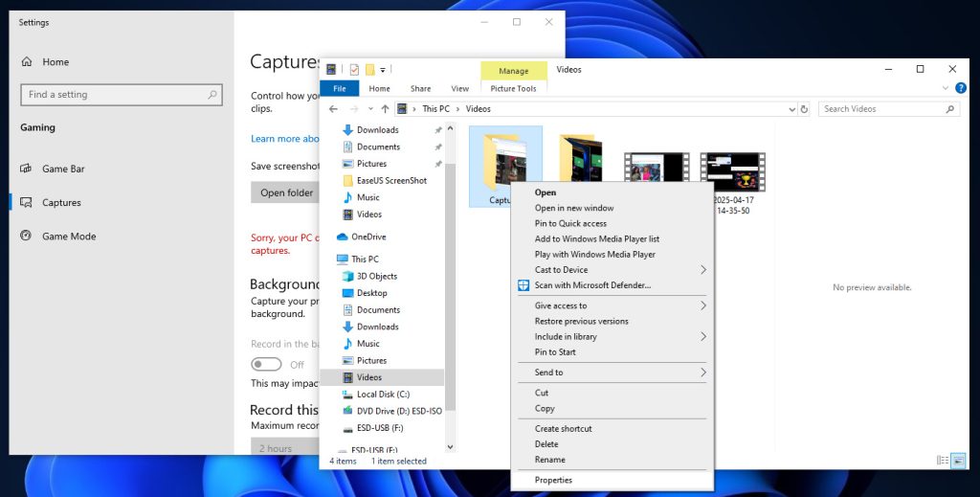
Task: Choose Copy in the context menu
Action: click(x=612, y=408)
